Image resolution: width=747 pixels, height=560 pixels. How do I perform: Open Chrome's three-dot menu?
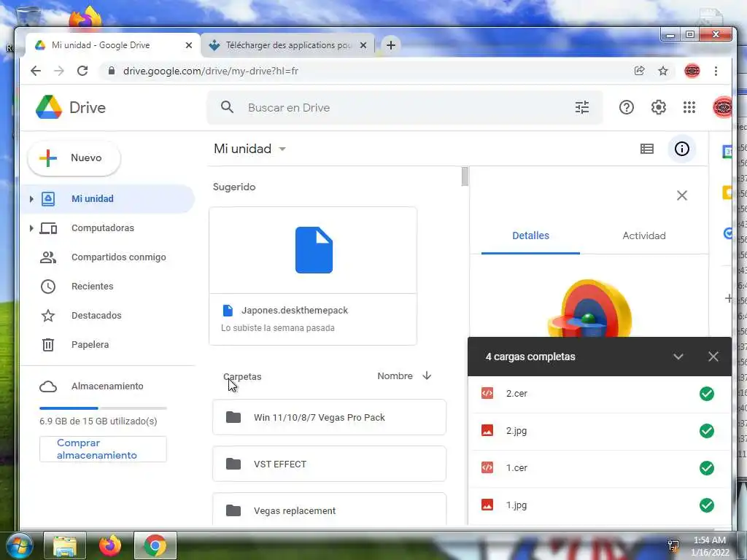pyautogui.click(x=716, y=71)
